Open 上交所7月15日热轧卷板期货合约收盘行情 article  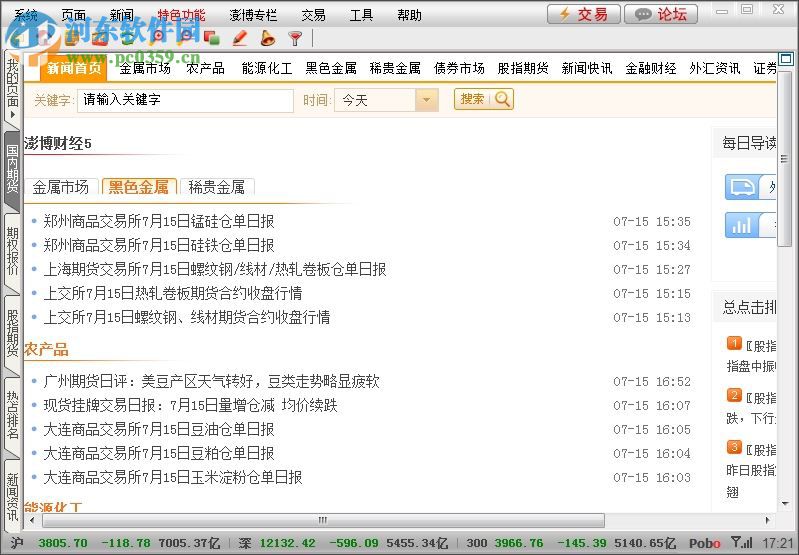coord(173,293)
